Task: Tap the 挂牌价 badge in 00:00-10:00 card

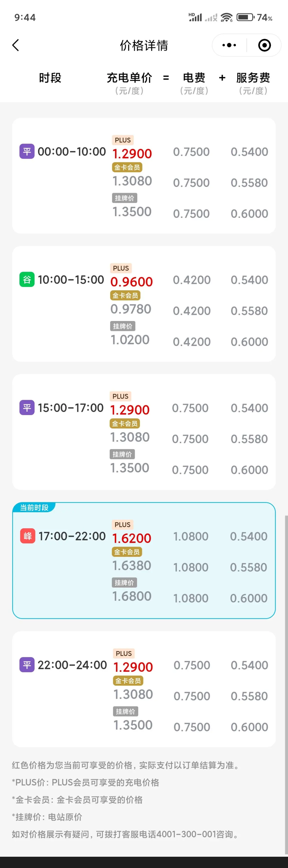Action: pyautogui.click(x=124, y=198)
